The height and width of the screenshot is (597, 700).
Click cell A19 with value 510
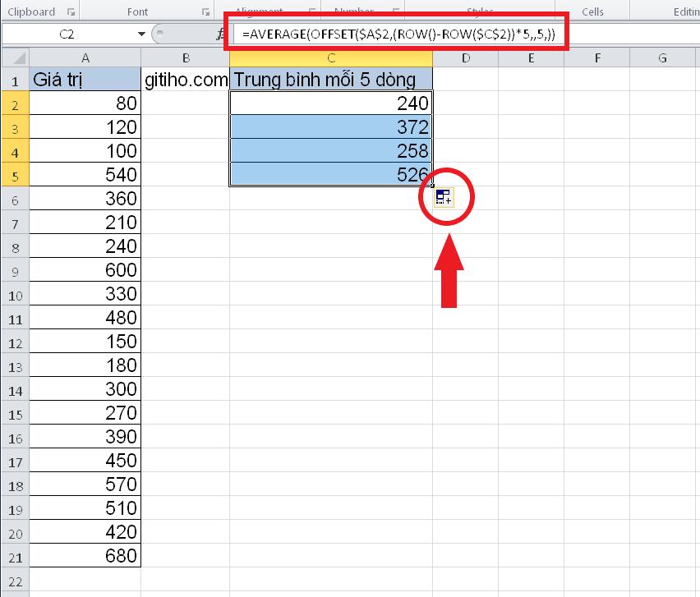85,507
